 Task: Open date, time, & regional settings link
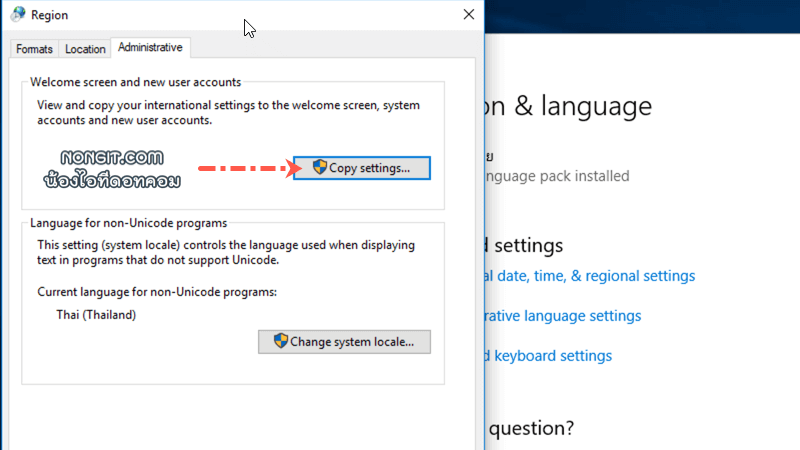tap(590, 276)
